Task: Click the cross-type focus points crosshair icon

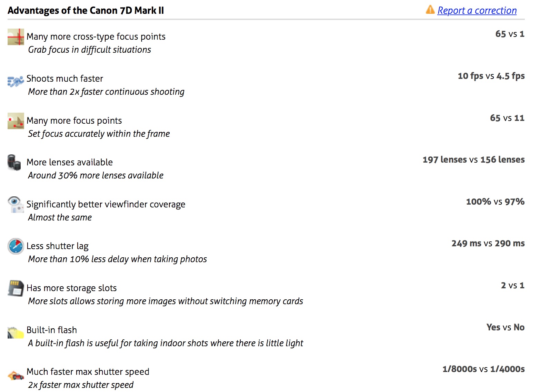Action: tap(16, 37)
